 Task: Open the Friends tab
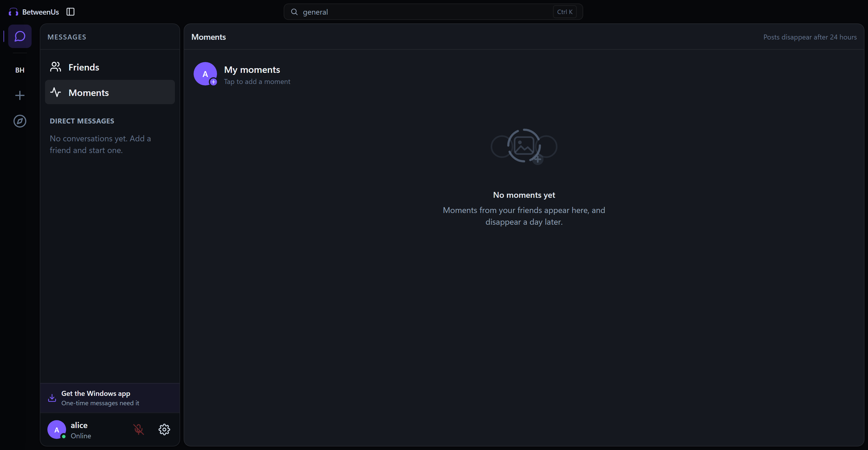110,67
